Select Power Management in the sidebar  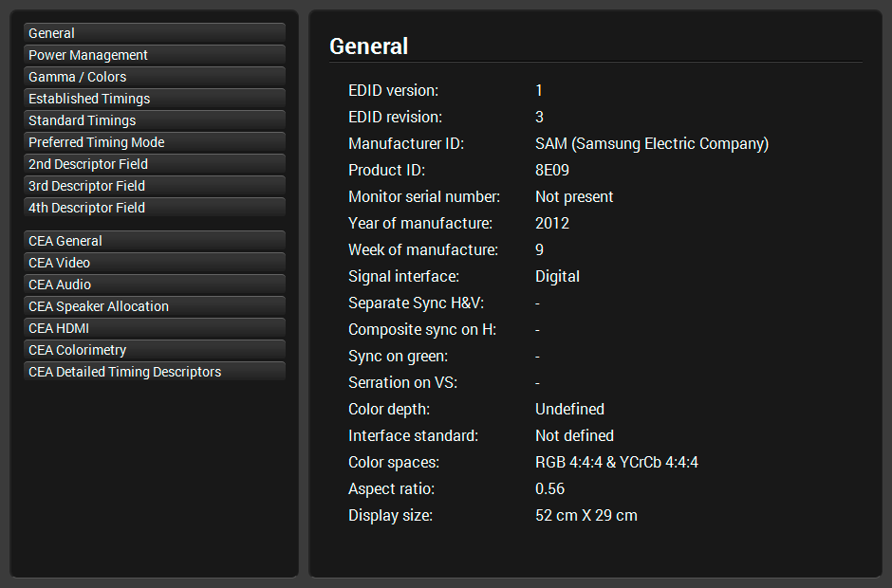coord(154,55)
